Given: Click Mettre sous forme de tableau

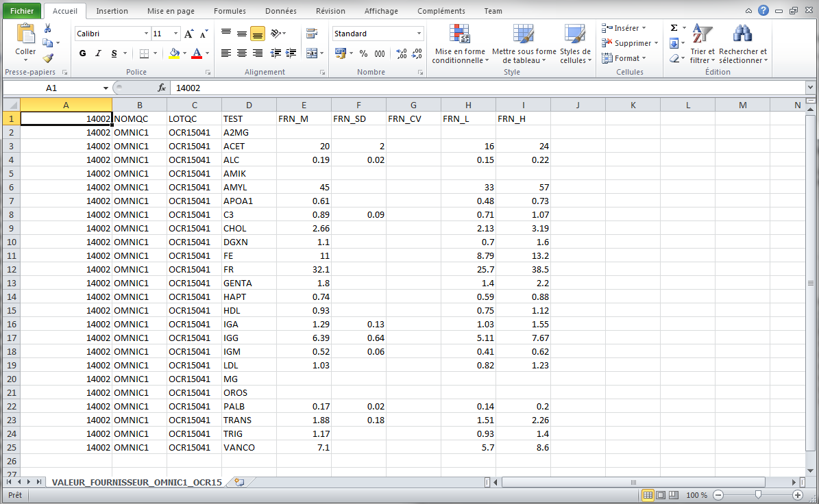Looking at the screenshot, I should coord(524,45).
